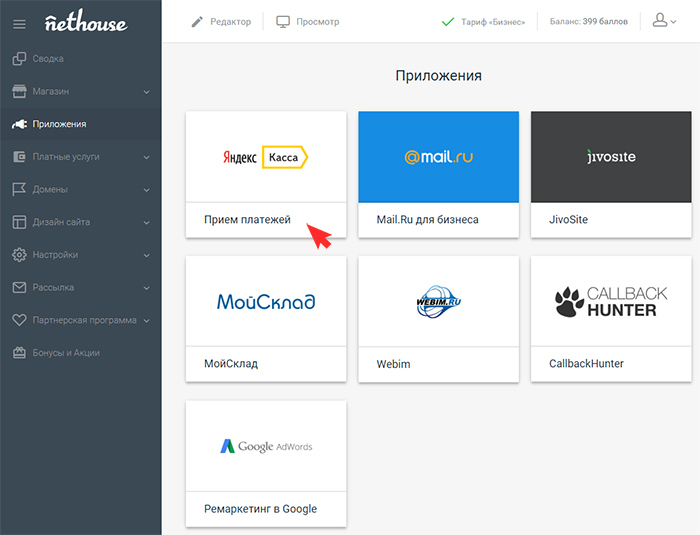This screenshot has width=700, height=535.
Task: Click the Просмотр monitor icon
Action: [283, 22]
